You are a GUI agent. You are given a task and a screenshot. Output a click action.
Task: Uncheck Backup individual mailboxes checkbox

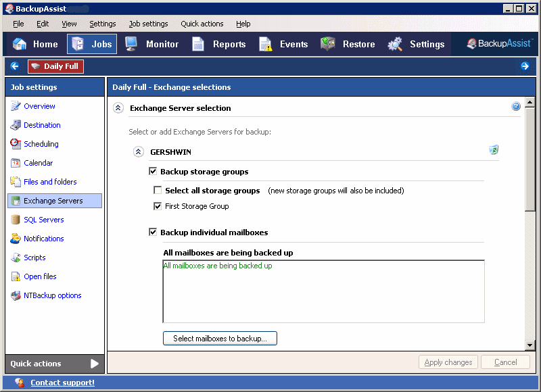pos(153,232)
